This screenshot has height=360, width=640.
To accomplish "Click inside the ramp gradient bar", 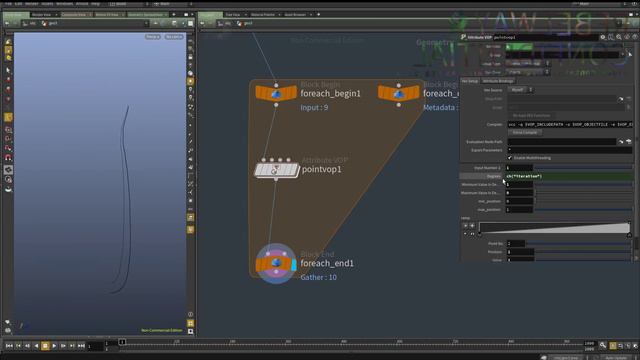I will [x=554, y=228].
